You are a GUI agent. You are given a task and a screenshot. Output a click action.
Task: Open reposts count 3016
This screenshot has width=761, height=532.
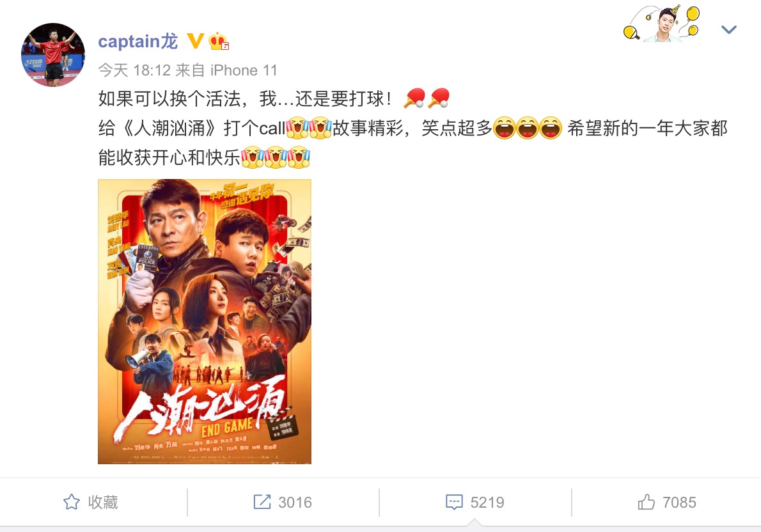click(295, 503)
